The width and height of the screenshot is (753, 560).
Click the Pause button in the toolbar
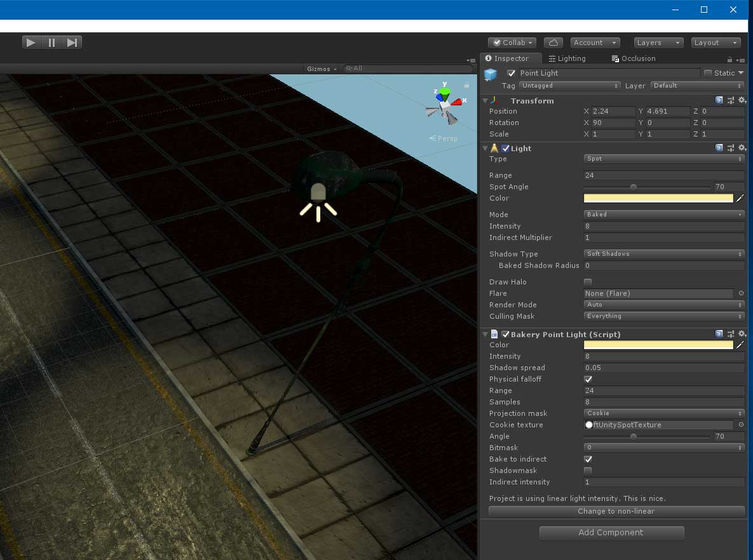[x=51, y=42]
